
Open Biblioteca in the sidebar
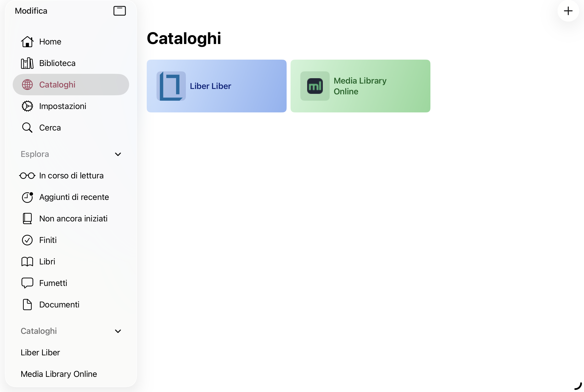click(x=71, y=63)
